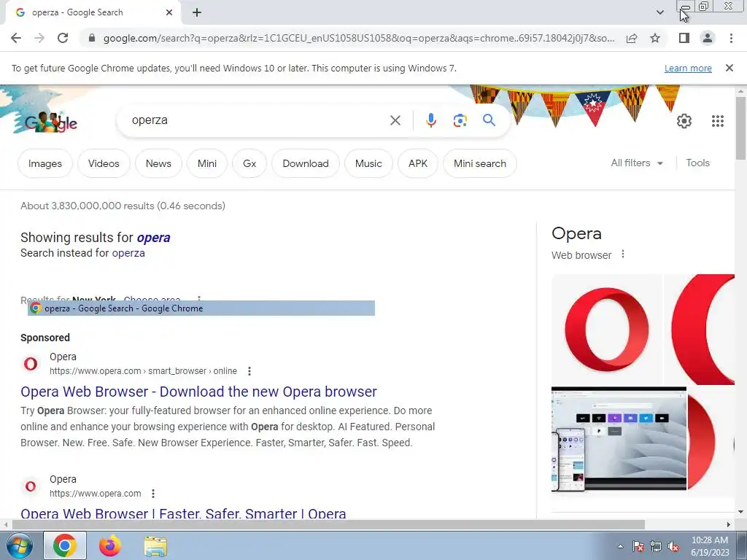Start voice search with microphone
This screenshot has height=560, width=747.
point(430,120)
